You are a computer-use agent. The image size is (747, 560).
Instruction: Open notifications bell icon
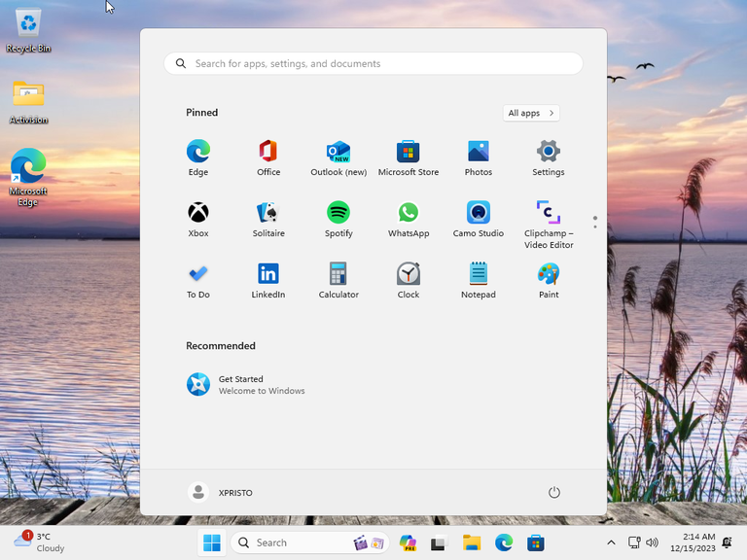point(727,542)
